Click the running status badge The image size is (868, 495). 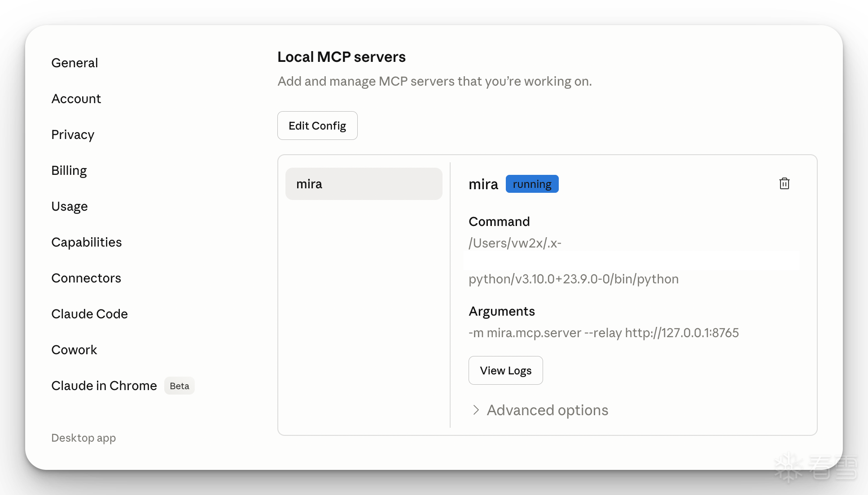tap(532, 184)
